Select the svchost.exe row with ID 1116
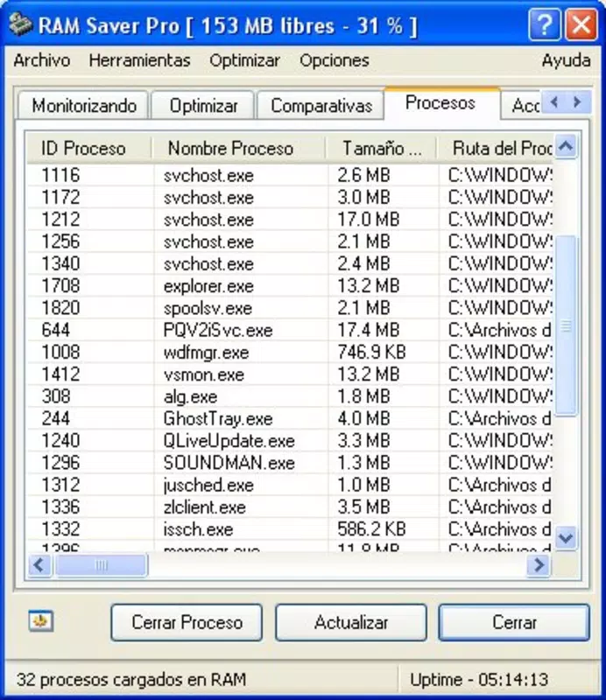This screenshot has height=700, width=606. pyautogui.click(x=290, y=175)
